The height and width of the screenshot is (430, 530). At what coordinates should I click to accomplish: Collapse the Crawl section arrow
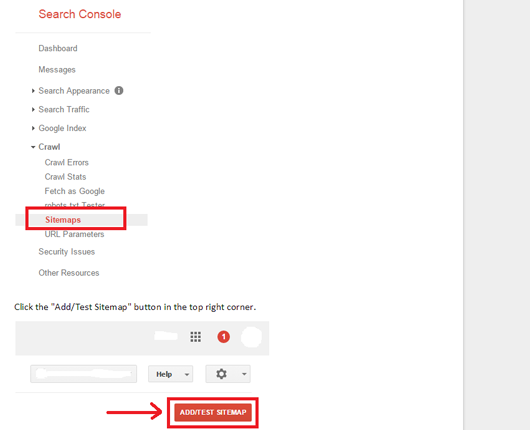(33, 147)
